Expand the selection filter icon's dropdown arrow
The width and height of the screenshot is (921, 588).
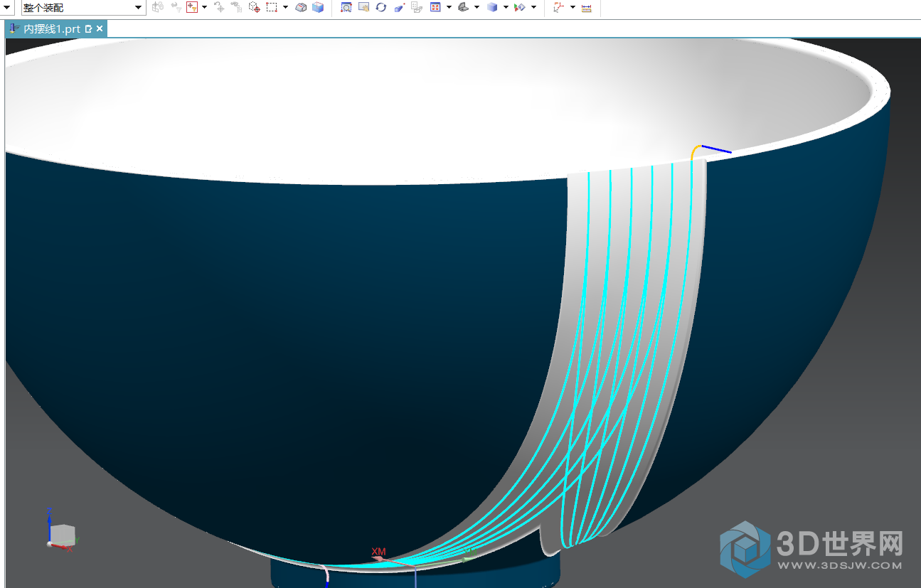pos(204,7)
